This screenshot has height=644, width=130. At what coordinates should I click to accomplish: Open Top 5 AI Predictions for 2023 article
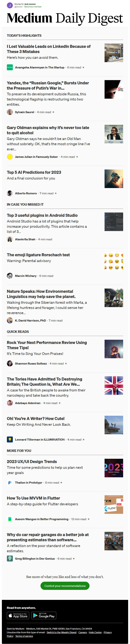[x=34, y=172]
